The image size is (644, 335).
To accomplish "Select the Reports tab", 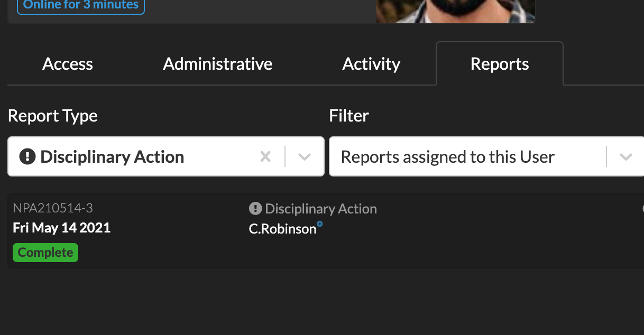I will (x=499, y=63).
